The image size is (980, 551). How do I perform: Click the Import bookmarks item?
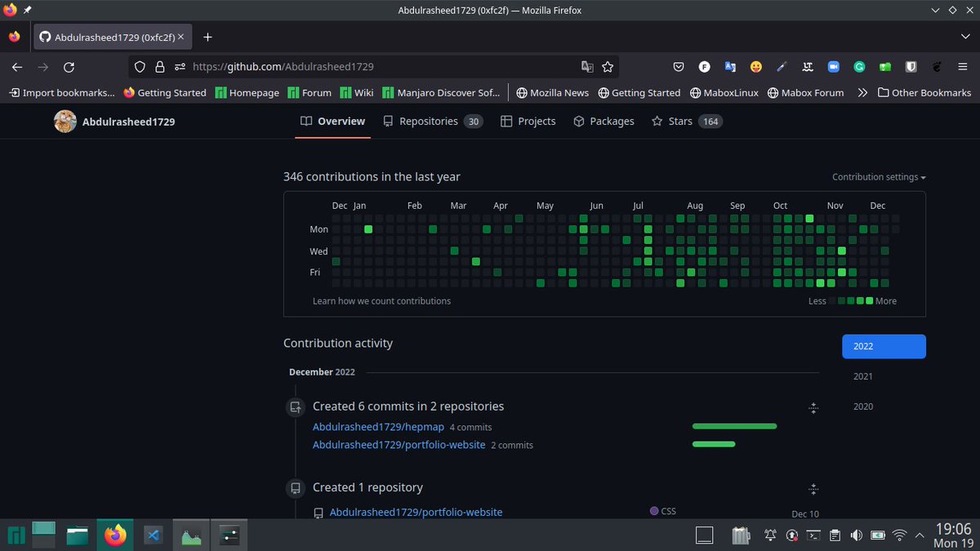point(62,93)
